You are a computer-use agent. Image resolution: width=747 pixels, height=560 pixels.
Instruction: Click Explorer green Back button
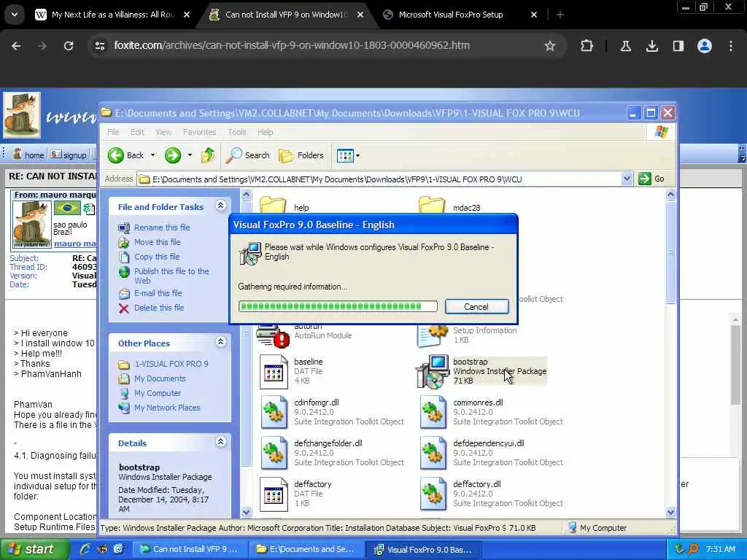(125, 155)
